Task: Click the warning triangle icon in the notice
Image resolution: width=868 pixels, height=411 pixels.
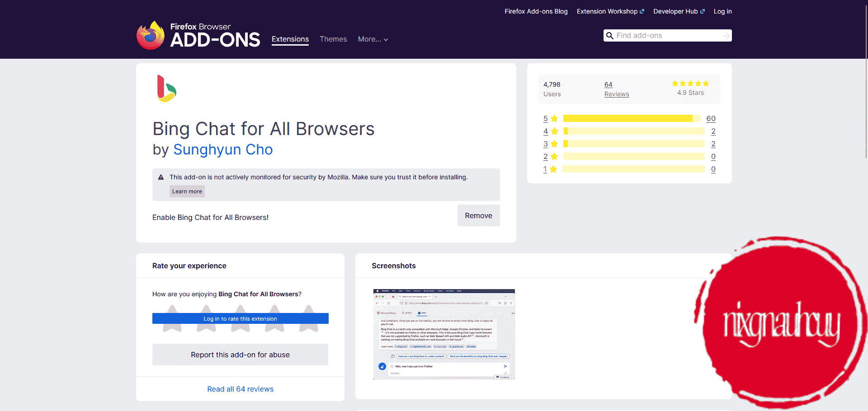Action: tap(161, 177)
